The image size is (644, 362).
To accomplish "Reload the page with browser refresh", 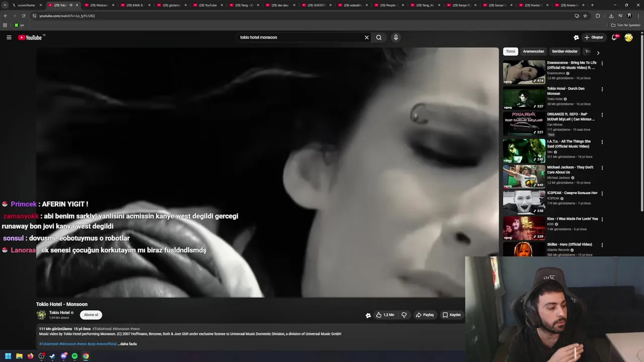I will pos(23,16).
